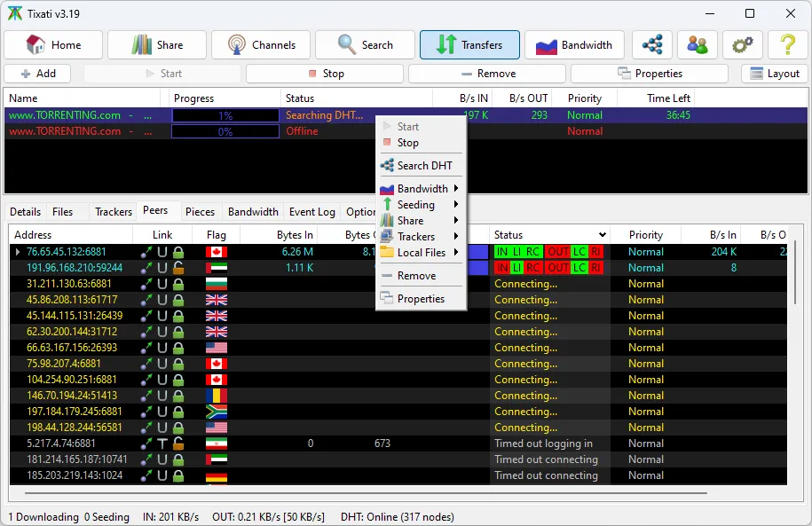Click the Canada flag for peer 76.65.45.132
The image size is (812, 526).
(x=217, y=252)
